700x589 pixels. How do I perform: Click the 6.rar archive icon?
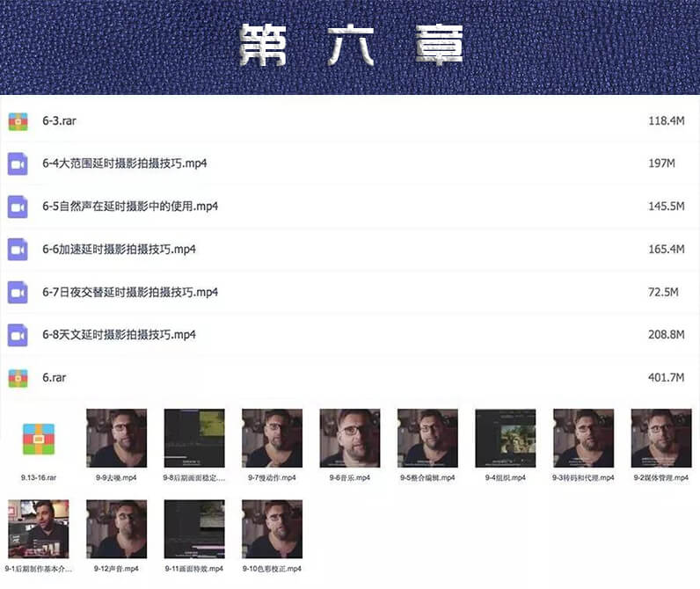18,378
